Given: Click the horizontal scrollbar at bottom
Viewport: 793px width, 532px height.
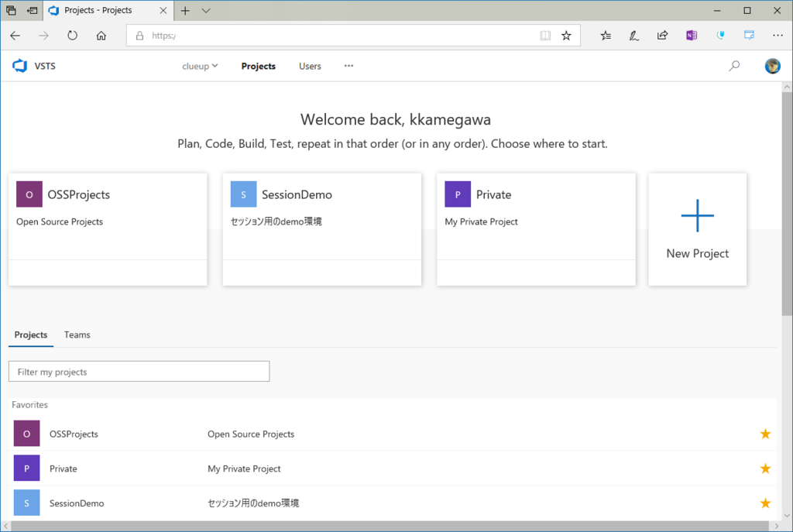Looking at the screenshot, I should [x=390, y=527].
